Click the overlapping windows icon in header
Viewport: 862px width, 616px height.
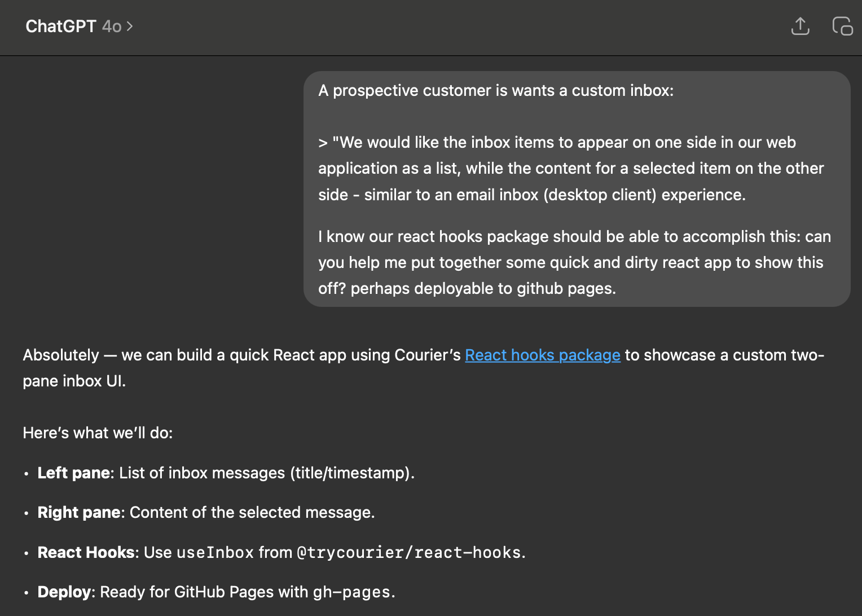[842, 27]
